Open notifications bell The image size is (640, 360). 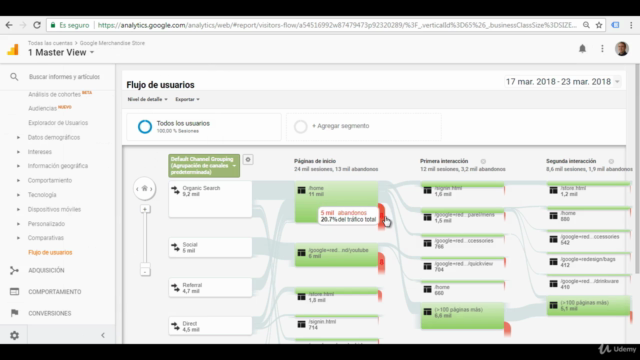[x=582, y=49]
